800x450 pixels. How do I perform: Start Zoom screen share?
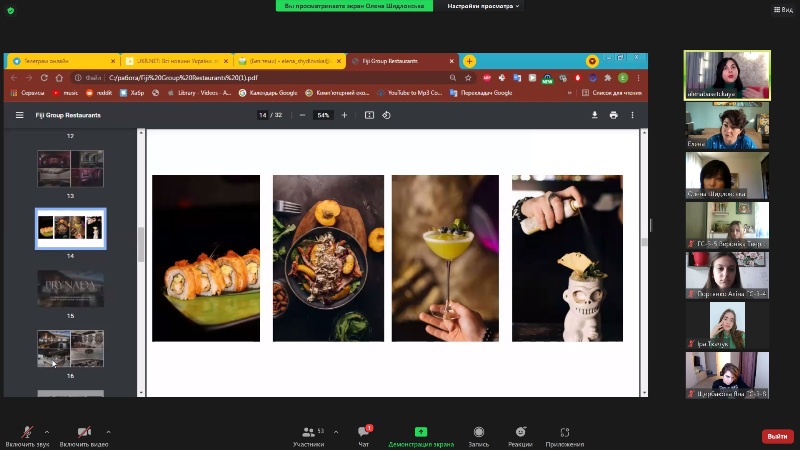[x=421, y=437]
